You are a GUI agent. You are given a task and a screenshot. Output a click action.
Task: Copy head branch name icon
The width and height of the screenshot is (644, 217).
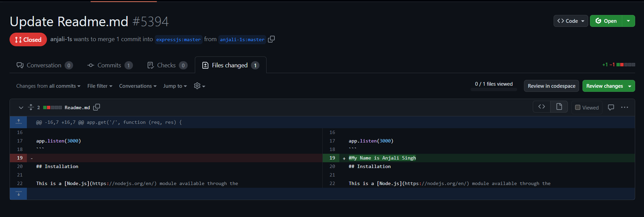click(x=272, y=39)
